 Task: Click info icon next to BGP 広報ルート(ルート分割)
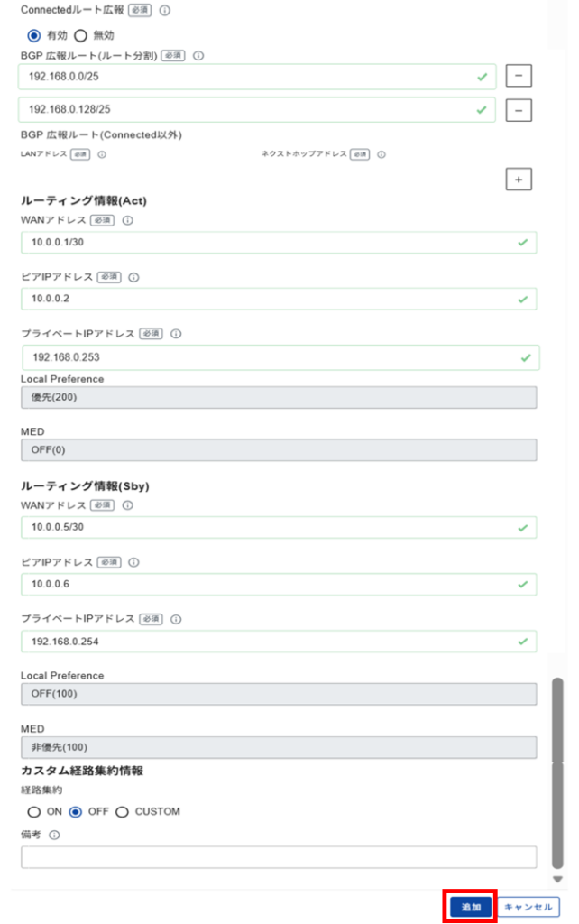pos(198,55)
